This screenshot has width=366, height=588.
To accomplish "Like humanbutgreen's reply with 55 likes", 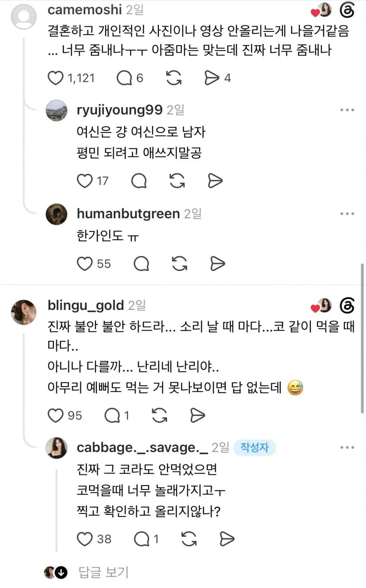I will click(84, 263).
